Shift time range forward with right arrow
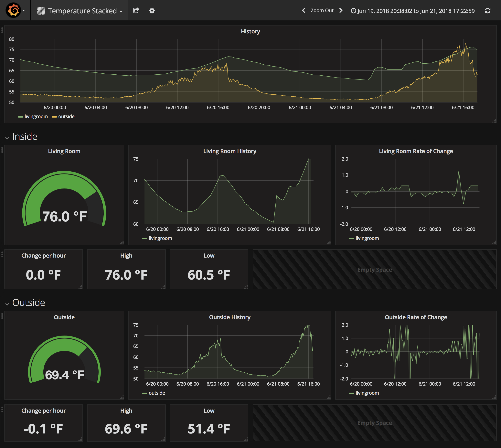Image resolution: width=501 pixels, height=448 pixels. pyautogui.click(x=341, y=11)
